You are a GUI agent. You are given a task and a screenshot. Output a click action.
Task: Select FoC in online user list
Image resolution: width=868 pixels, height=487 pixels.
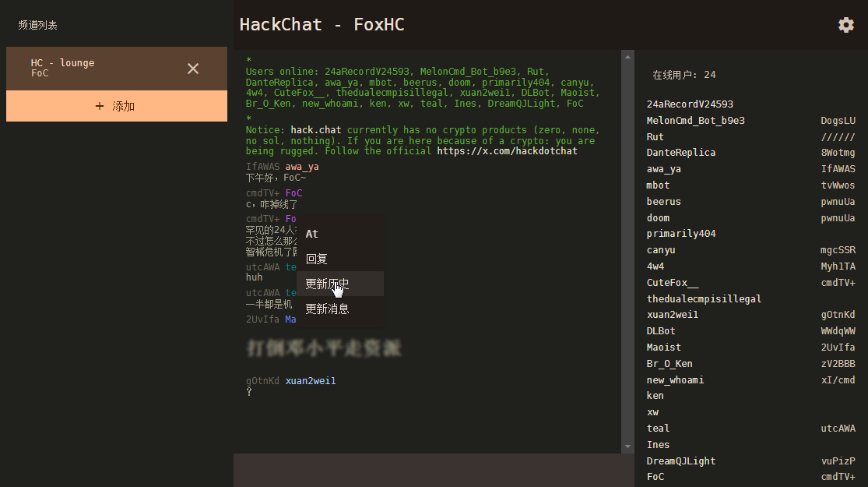pos(655,477)
